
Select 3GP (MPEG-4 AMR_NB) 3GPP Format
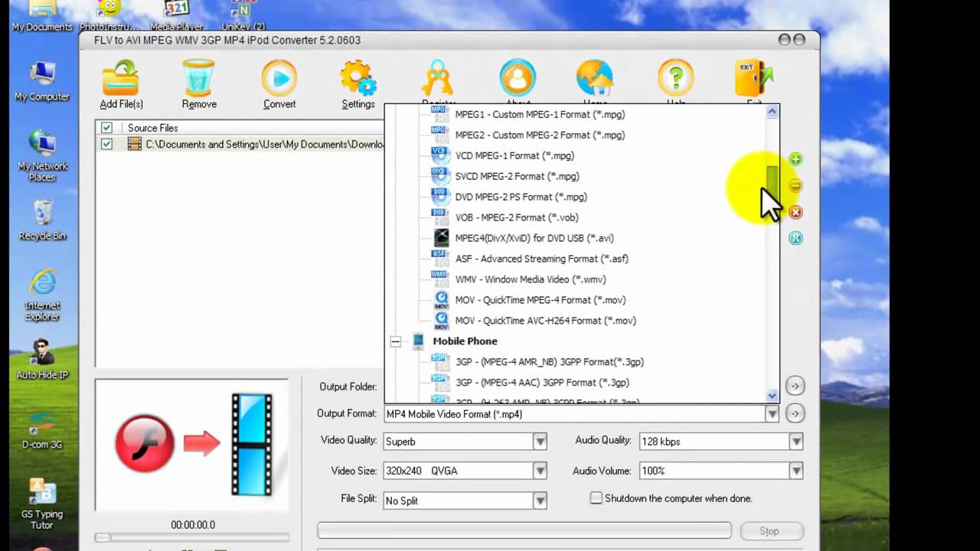click(550, 362)
